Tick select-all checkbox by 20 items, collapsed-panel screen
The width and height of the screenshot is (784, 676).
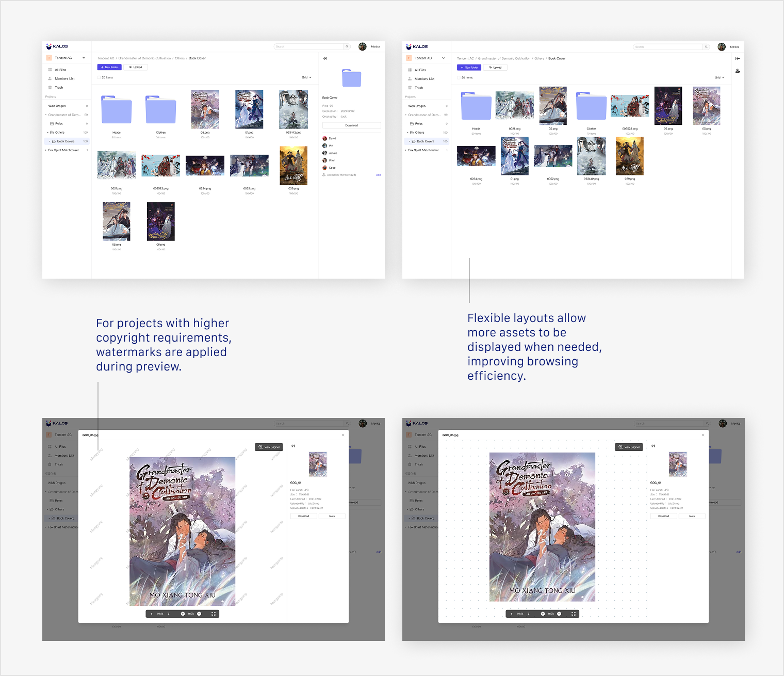(459, 78)
